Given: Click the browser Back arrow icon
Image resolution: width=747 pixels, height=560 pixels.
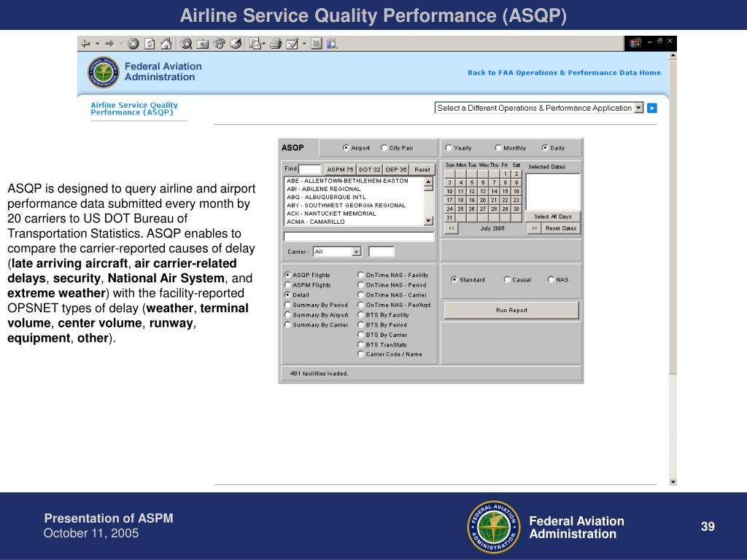Looking at the screenshot, I should pyautogui.click(x=85, y=44).
